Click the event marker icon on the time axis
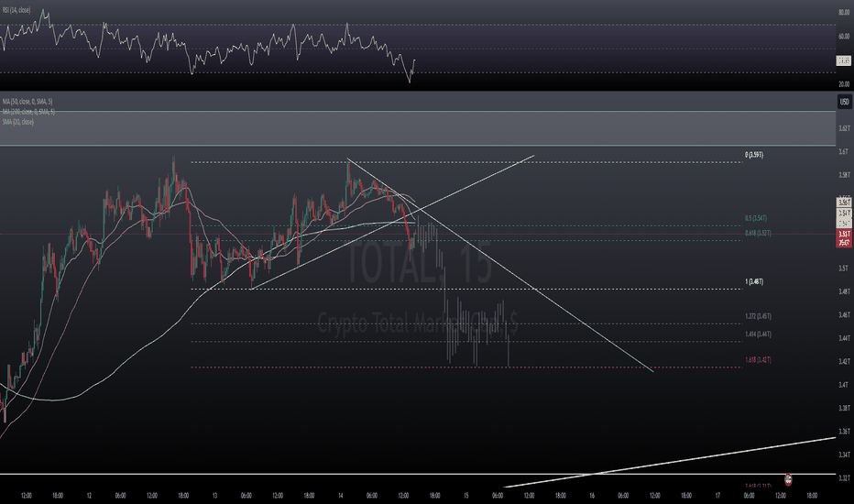This screenshot has height=504, width=854. [x=787, y=479]
